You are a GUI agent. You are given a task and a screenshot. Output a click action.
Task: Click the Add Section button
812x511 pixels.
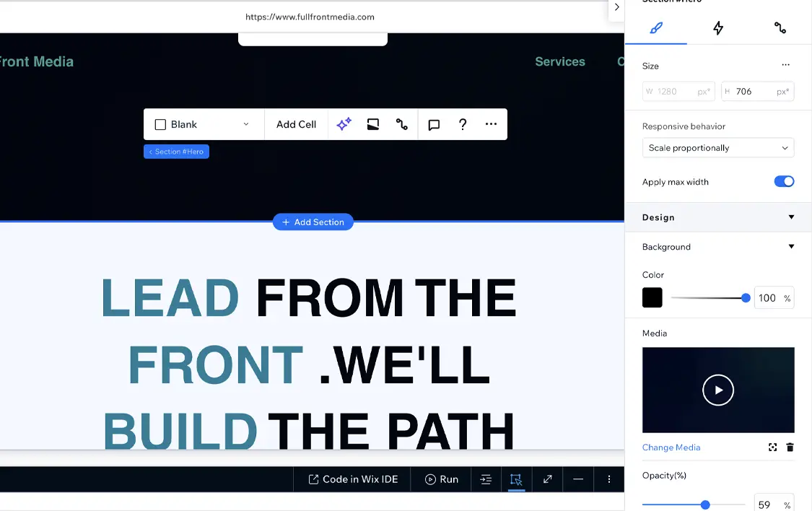click(x=313, y=222)
